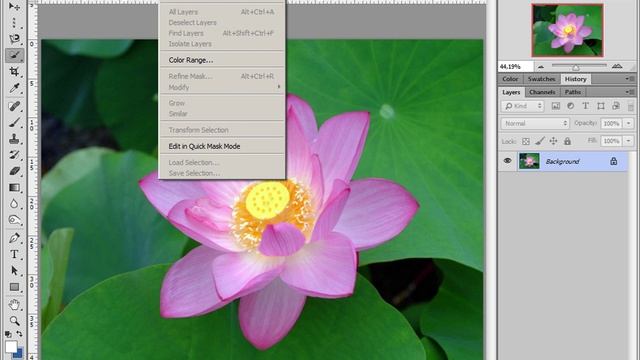The image size is (640, 360).
Task: Select the Path Selection tool
Action: pos(14,271)
